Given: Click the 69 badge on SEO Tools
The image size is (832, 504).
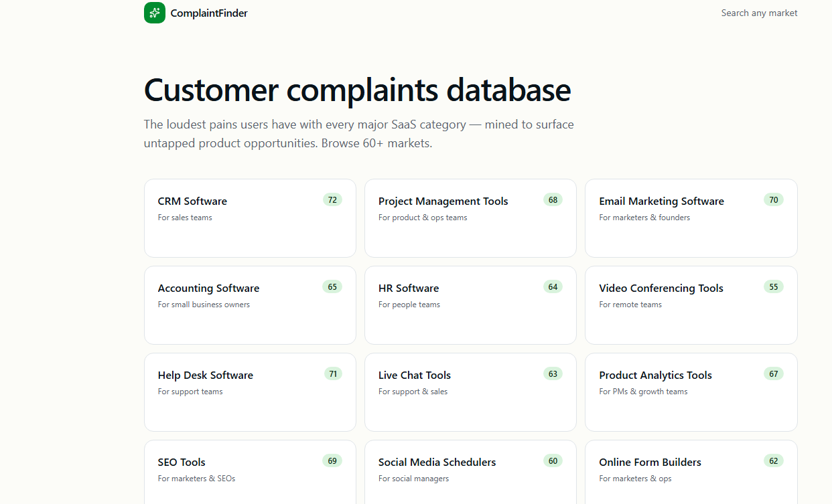Looking at the screenshot, I should [332, 460].
